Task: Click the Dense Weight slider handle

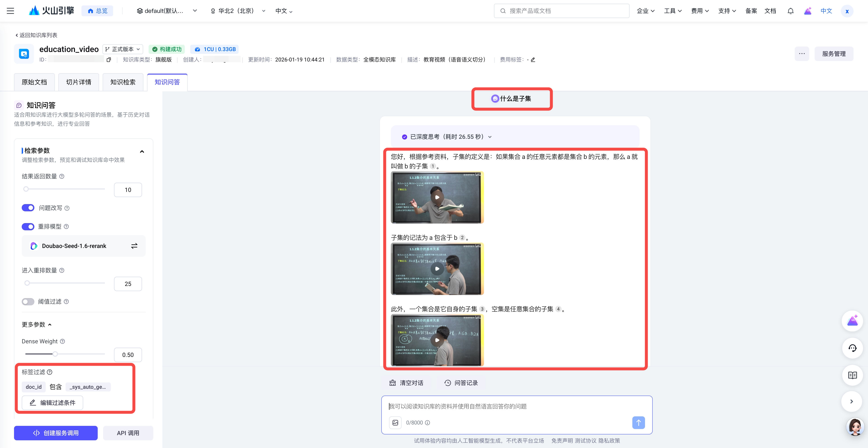Action: (55, 354)
